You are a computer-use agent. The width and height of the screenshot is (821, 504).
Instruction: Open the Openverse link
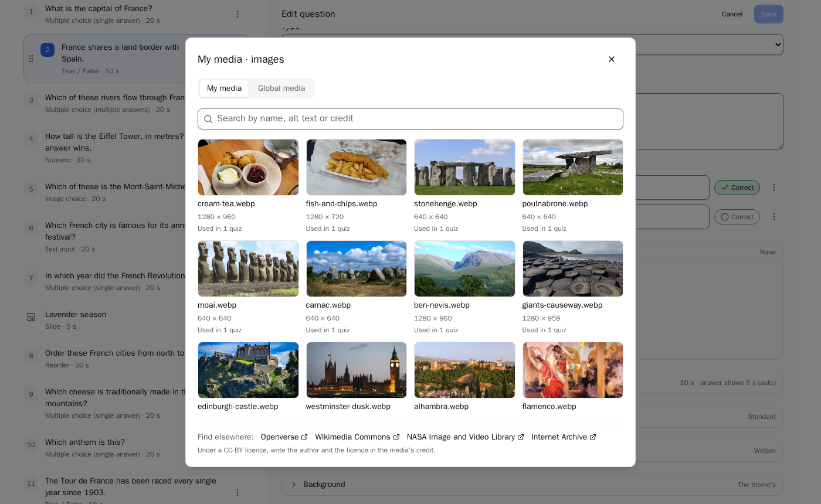(x=284, y=437)
